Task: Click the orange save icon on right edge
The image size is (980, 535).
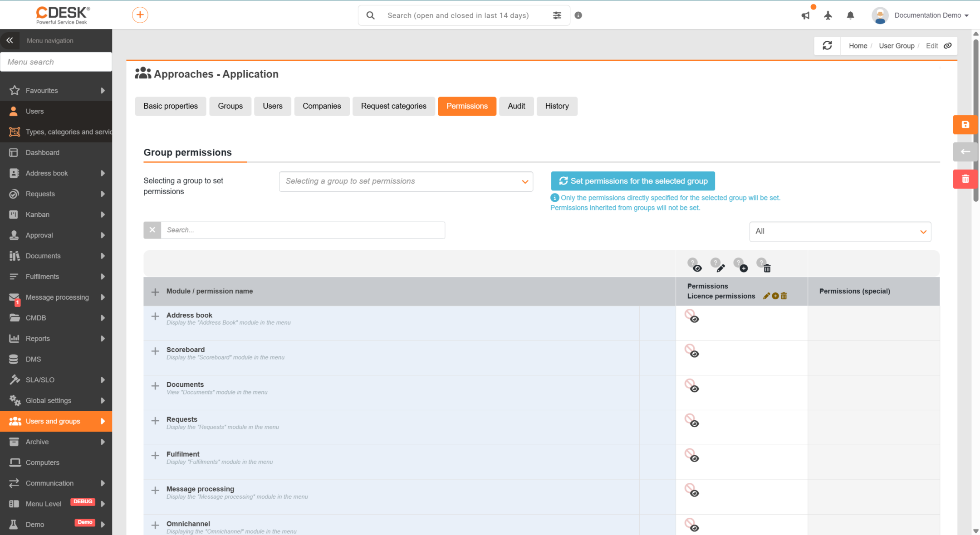Action: coord(965,125)
